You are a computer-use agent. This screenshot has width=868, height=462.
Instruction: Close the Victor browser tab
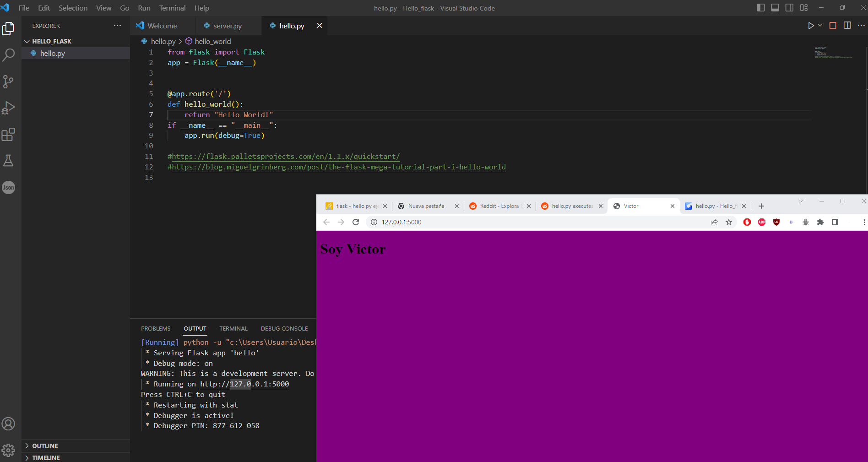click(673, 206)
